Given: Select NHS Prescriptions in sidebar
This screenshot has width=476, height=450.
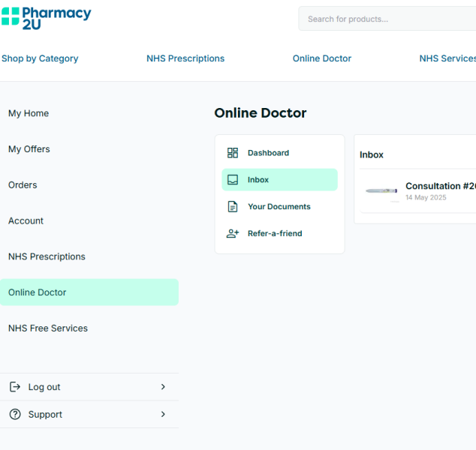Looking at the screenshot, I should tap(47, 256).
